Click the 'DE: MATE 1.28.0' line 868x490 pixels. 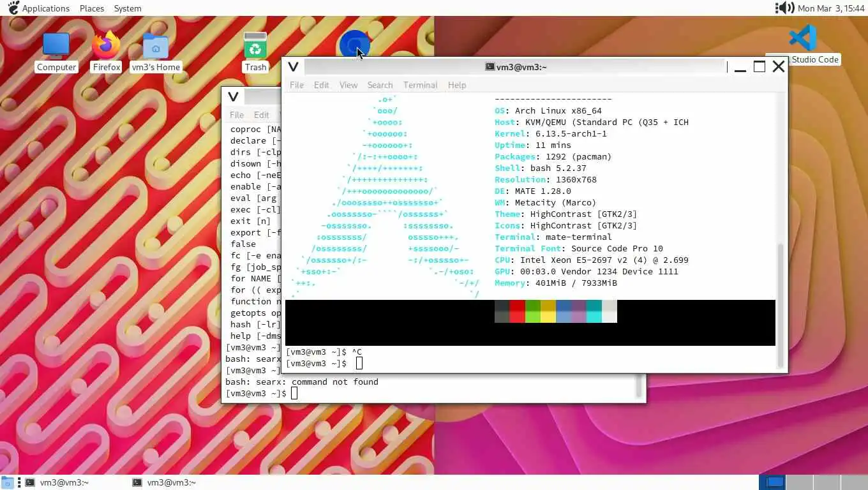click(x=533, y=191)
